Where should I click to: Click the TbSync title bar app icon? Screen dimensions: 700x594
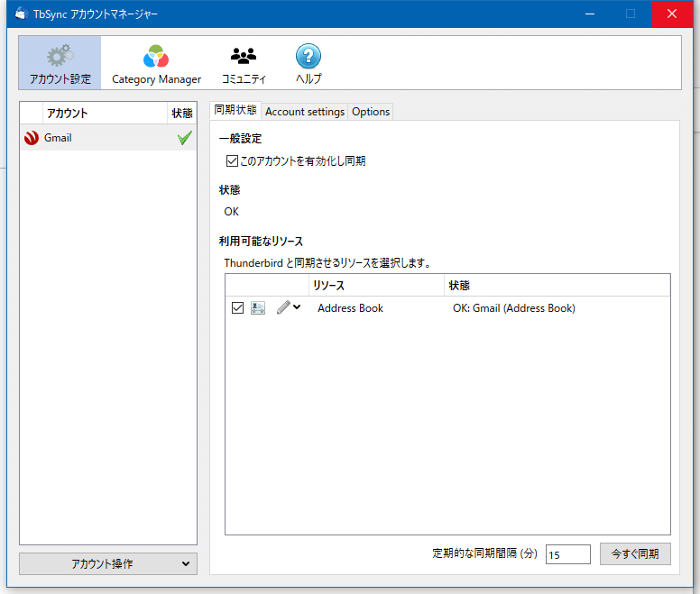(22, 14)
